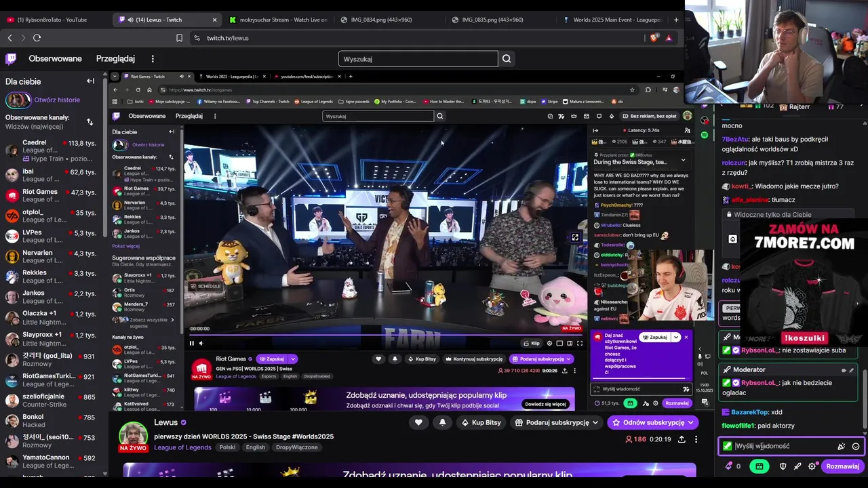The width and height of the screenshot is (868, 488).
Task: Reload the outer browser page
Action: click(x=37, y=38)
